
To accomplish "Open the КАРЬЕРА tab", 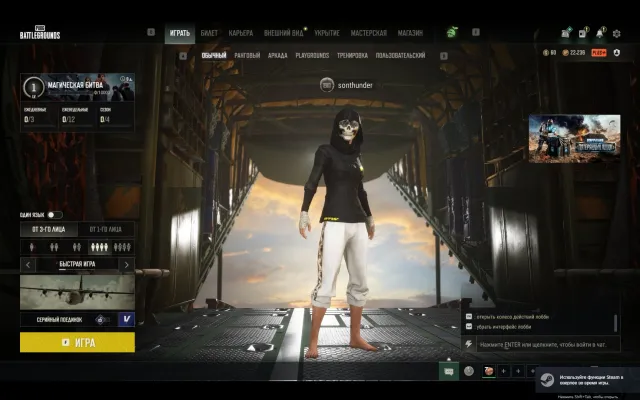I will click(241, 33).
